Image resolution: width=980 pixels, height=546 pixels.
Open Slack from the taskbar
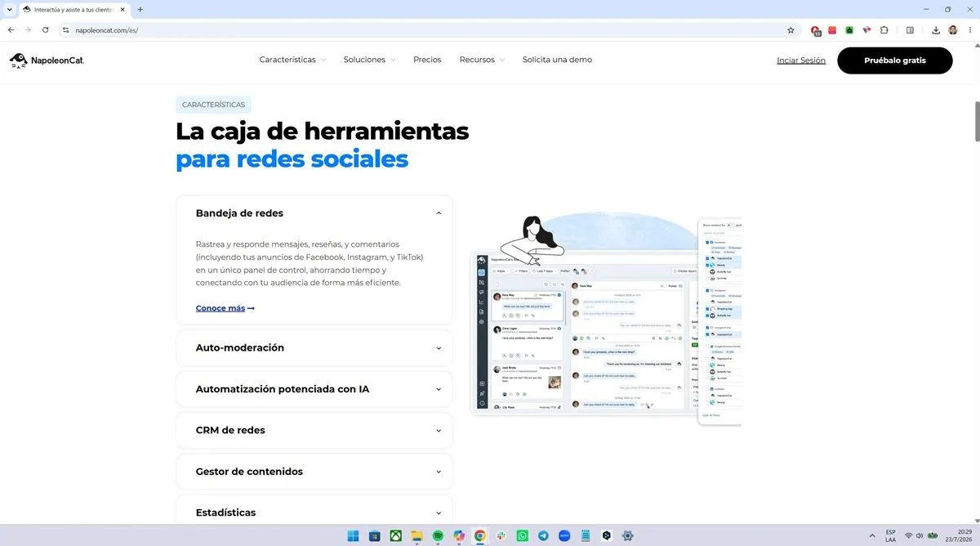501,535
